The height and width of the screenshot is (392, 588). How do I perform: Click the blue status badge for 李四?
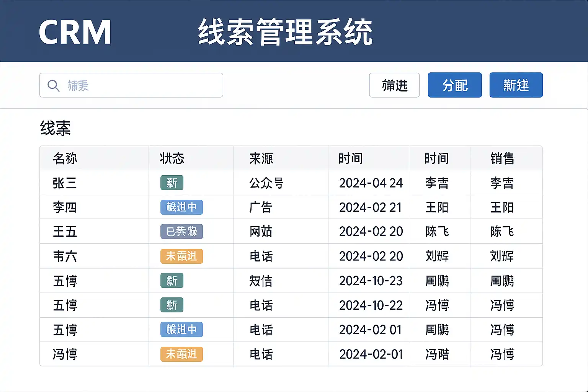(181, 207)
